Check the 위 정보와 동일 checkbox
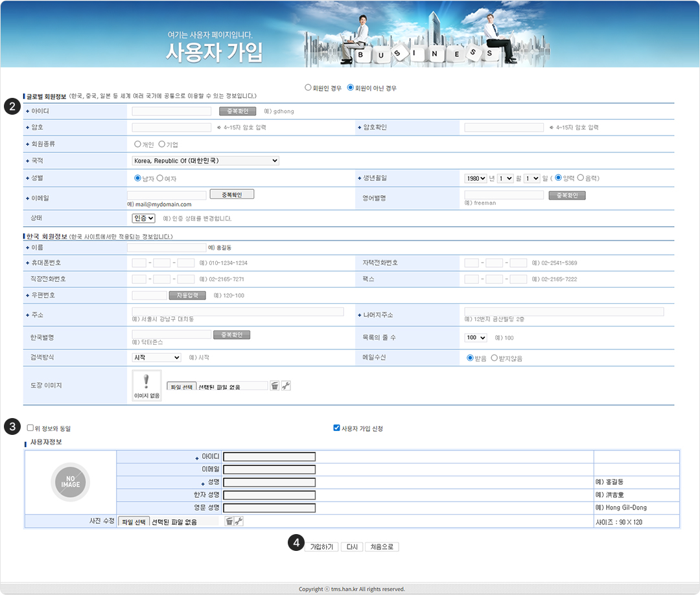The image size is (700, 595). tap(30, 428)
